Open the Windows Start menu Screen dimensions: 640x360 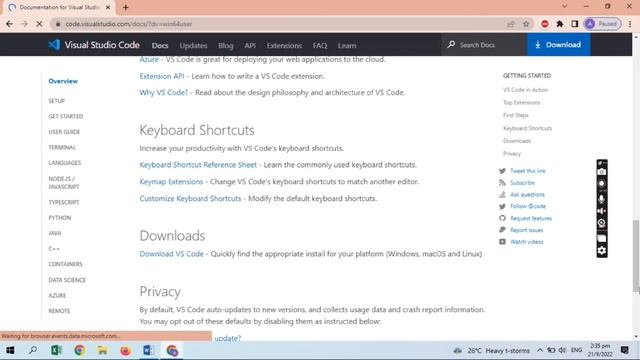pyautogui.click(x=10, y=350)
